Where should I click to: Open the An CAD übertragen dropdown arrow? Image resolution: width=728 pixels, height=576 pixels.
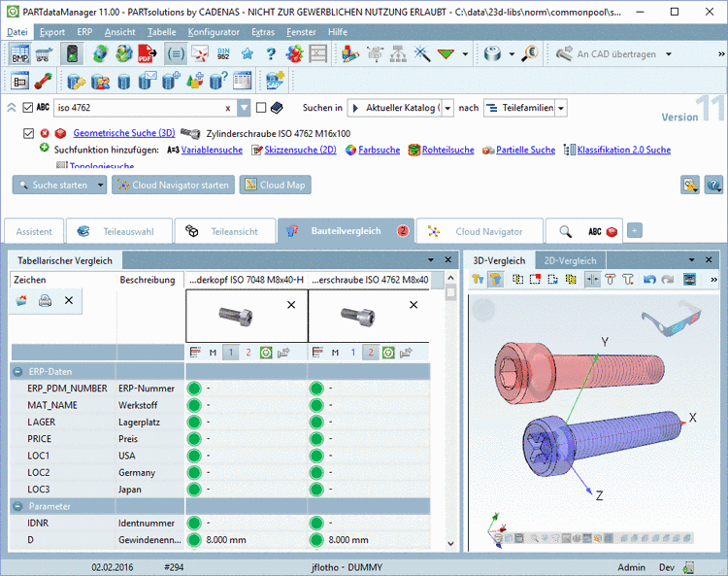point(669,53)
